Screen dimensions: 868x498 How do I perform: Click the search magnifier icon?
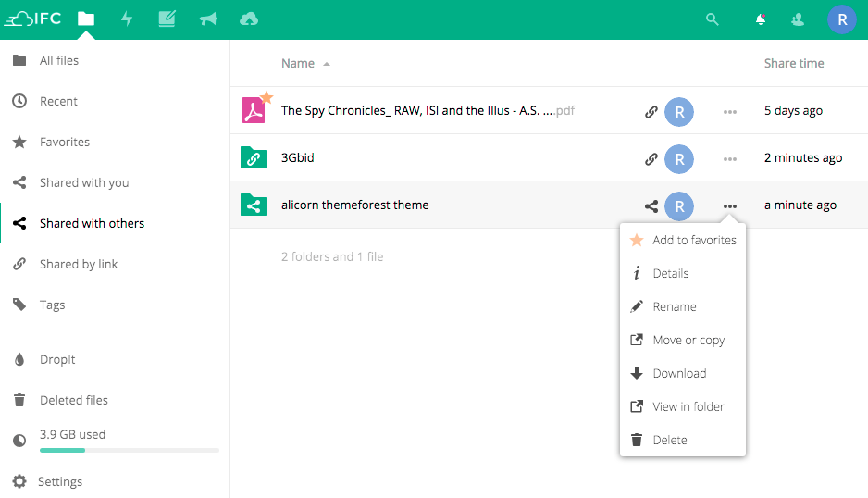[712, 19]
